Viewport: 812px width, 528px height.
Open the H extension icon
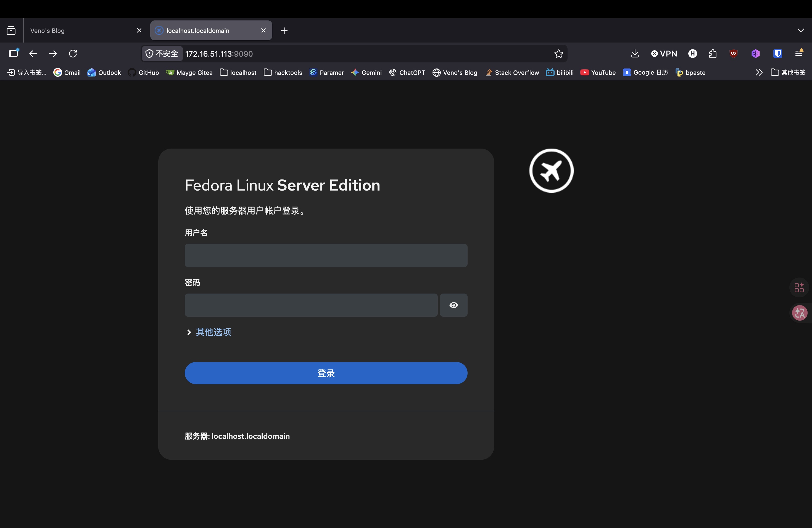pyautogui.click(x=693, y=54)
